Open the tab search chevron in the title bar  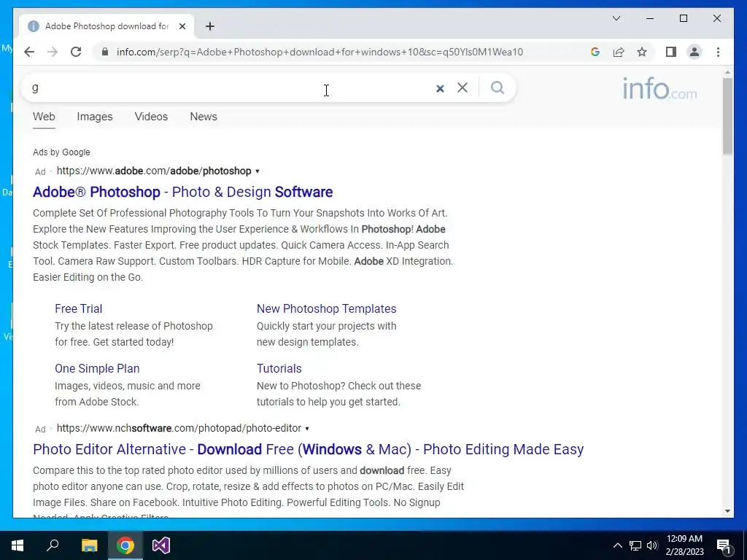[x=616, y=18]
